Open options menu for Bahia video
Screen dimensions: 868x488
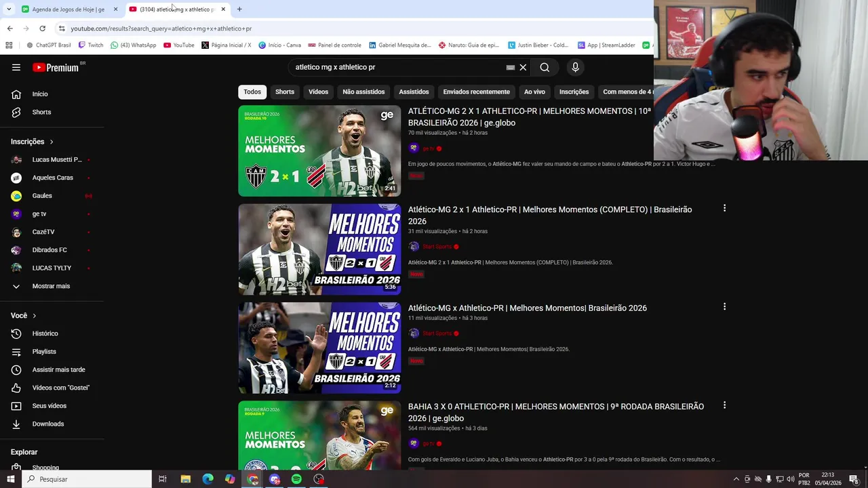724,405
